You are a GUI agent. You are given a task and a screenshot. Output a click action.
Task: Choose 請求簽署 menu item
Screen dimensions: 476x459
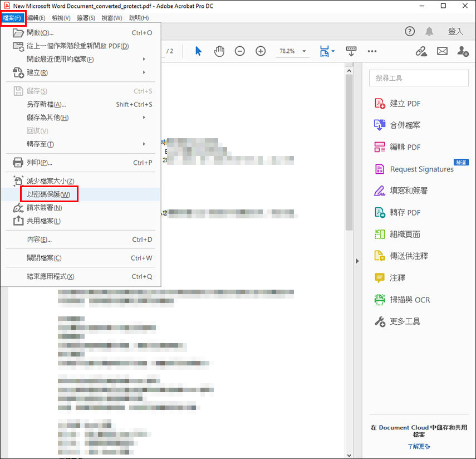[80, 208]
